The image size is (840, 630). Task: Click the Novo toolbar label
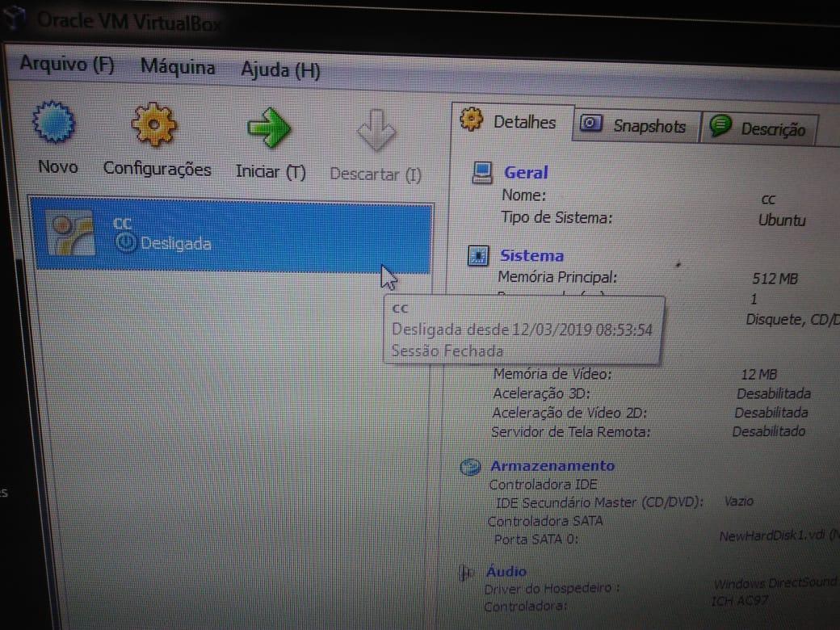pyautogui.click(x=58, y=167)
